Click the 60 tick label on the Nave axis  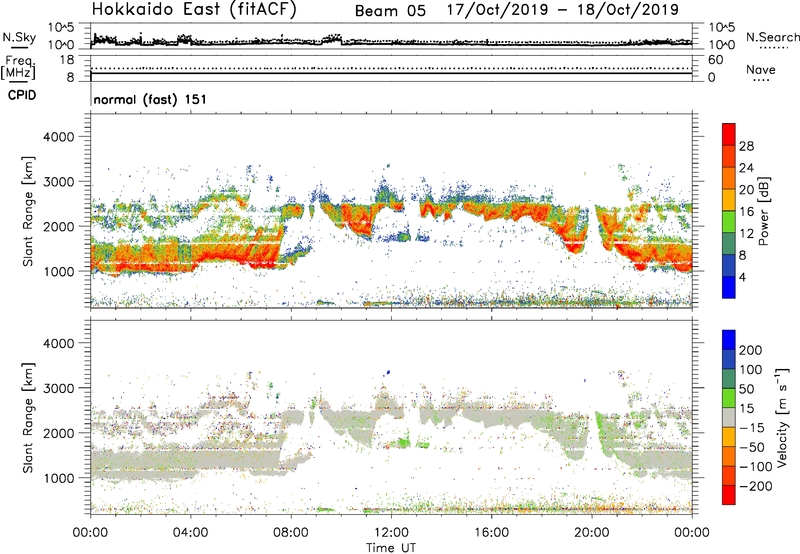[x=715, y=60]
